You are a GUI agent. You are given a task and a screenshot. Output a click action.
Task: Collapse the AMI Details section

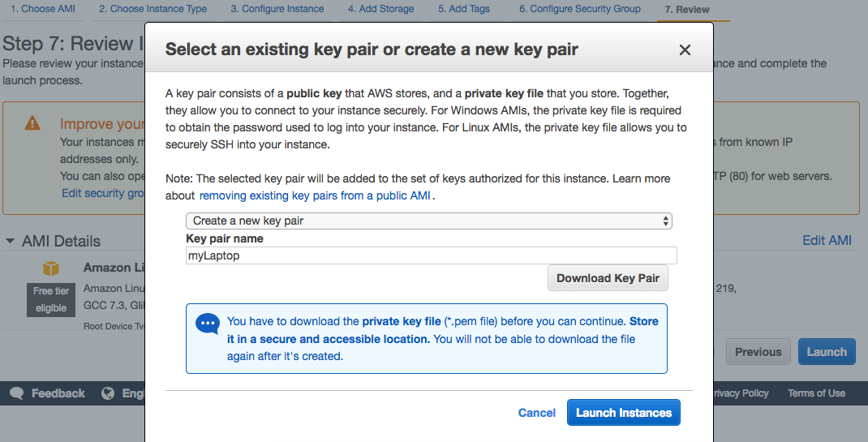[x=11, y=241]
